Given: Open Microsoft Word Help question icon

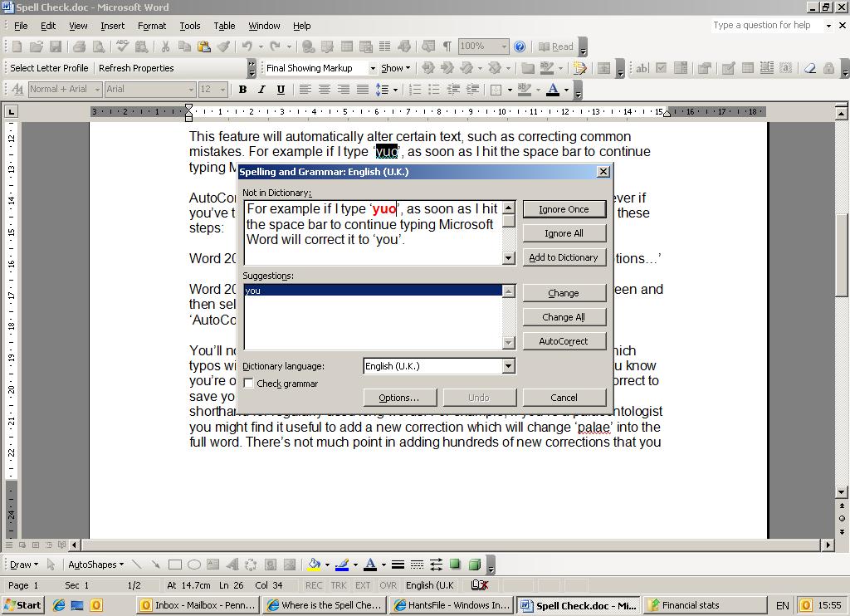Looking at the screenshot, I should (520, 46).
